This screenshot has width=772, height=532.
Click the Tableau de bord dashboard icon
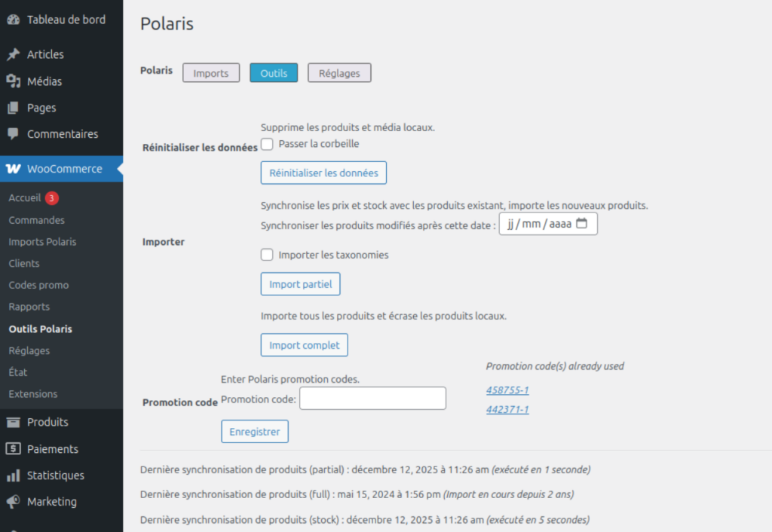13,20
